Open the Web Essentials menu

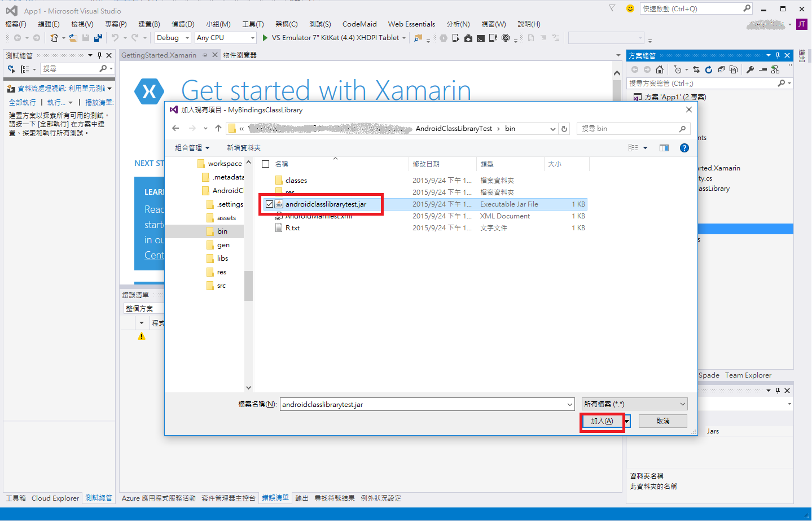click(411, 24)
